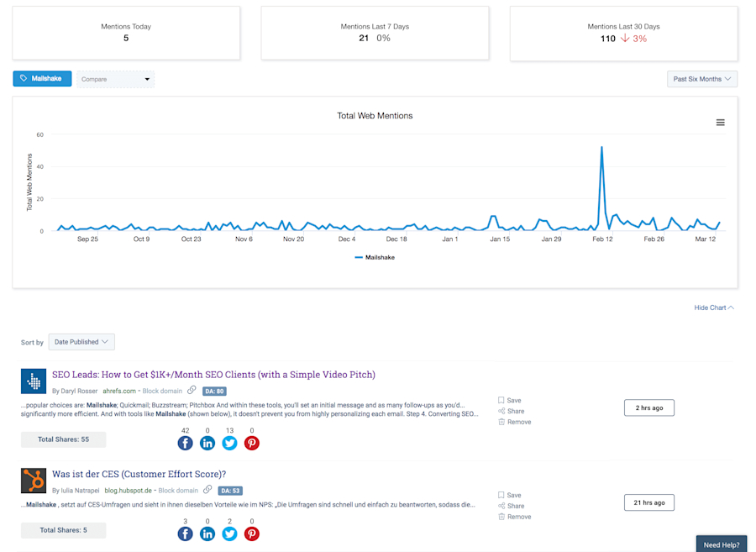Image resolution: width=756 pixels, height=552 pixels.
Task: Click the Total Web Mentions chart title
Action: pyautogui.click(x=375, y=116)
